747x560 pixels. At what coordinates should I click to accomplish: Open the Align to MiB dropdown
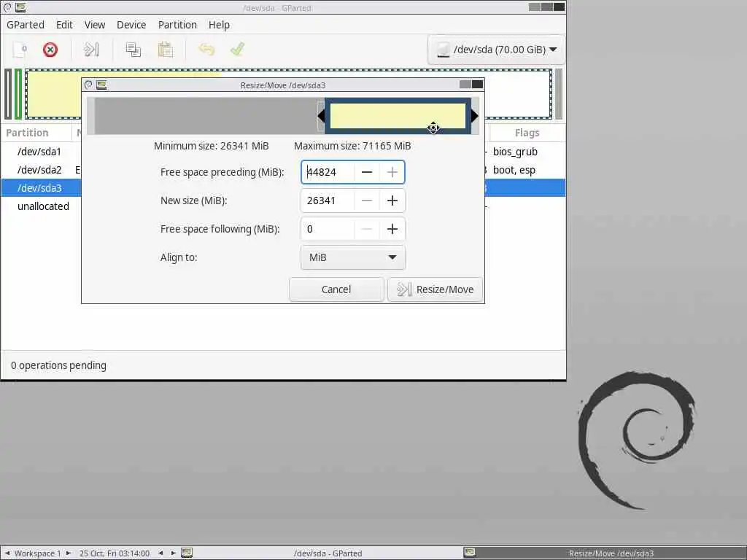pyautogui.click(x=353, y=257)
